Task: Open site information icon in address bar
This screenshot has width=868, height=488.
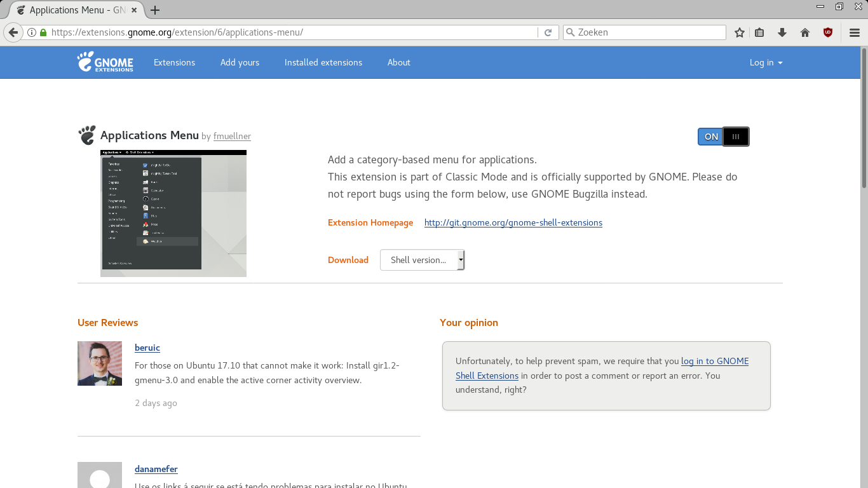Action: pos(32,32)
